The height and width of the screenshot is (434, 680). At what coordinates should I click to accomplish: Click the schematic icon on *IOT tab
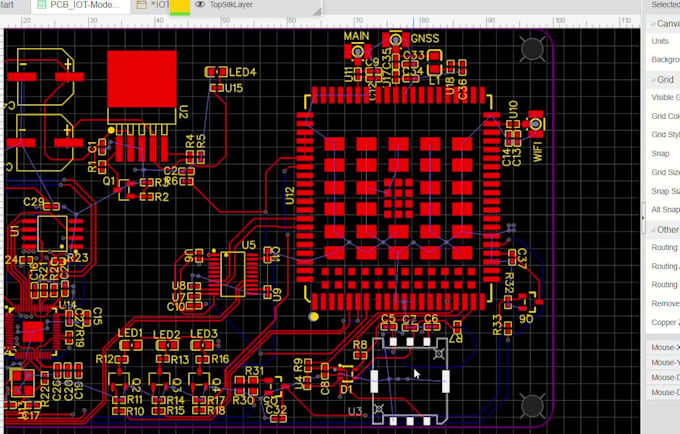[x=140, y=5]
